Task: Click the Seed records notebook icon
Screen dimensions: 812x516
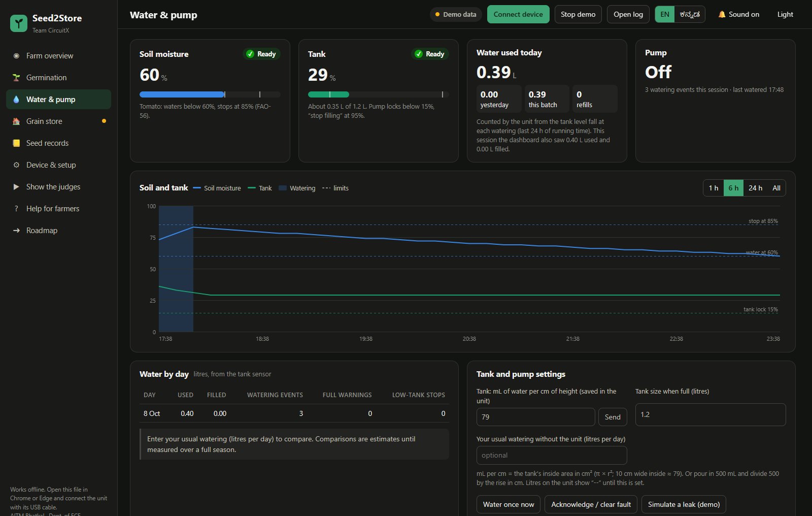Action: tap(16, 143)
